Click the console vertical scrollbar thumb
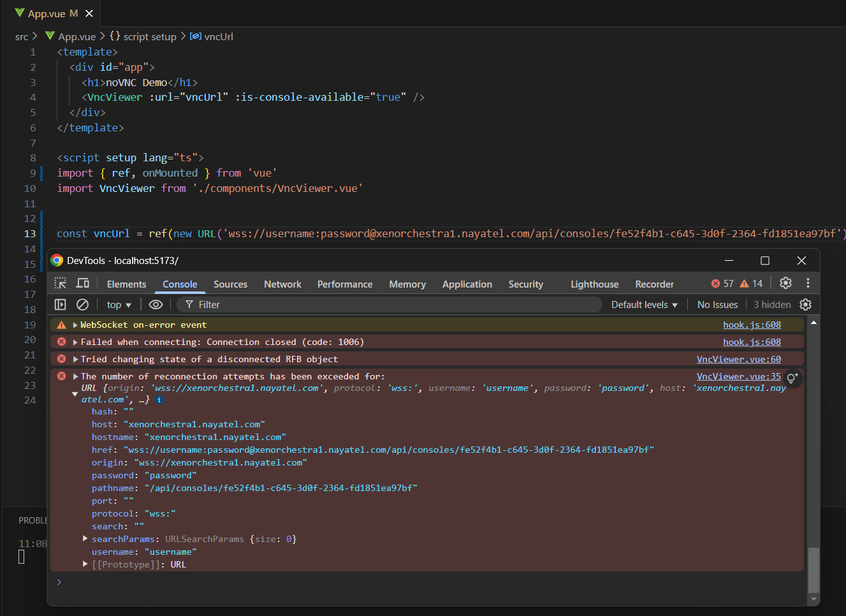 813,570
